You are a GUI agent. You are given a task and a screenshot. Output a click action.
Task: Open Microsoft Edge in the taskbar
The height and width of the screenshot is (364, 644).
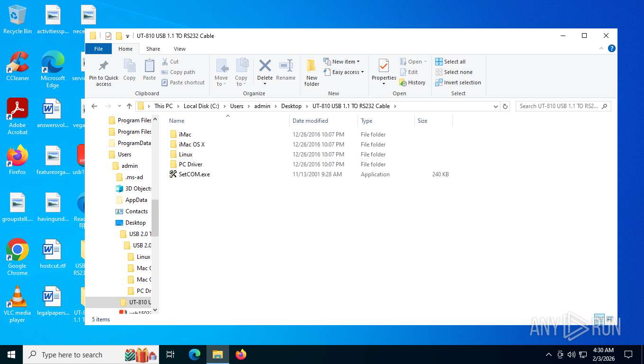coord(195,354)
